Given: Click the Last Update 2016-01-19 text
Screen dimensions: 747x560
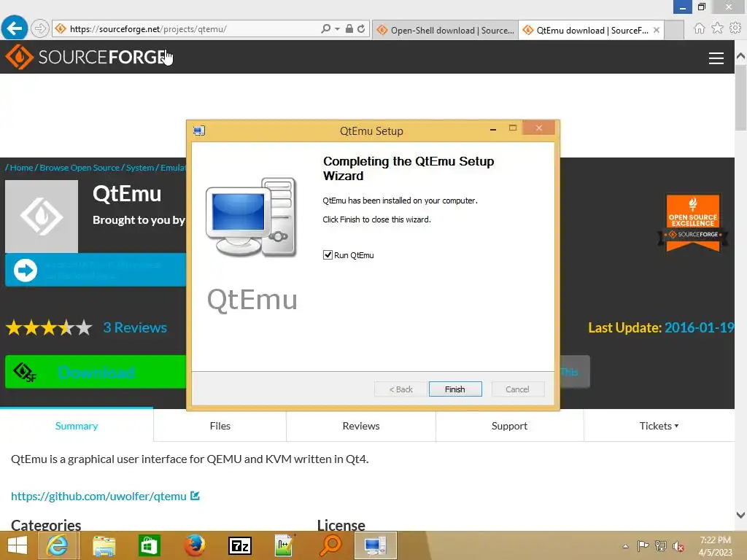Looking at the screenshot, I should click(661, 327).
